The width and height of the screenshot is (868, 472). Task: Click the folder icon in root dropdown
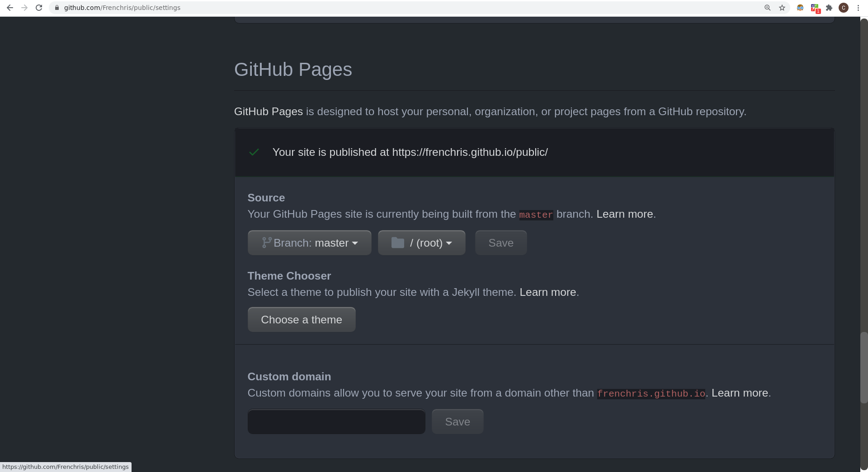pyautogui.click(x=398, y=243)
